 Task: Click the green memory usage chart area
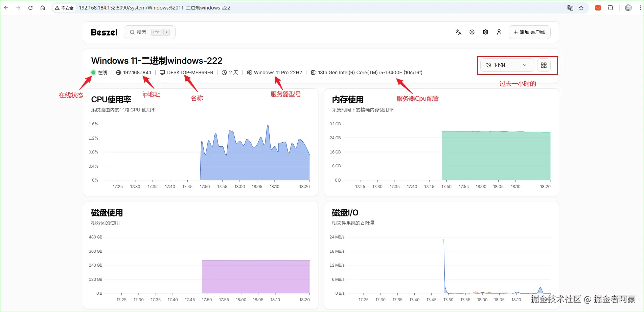coord(496,156)
